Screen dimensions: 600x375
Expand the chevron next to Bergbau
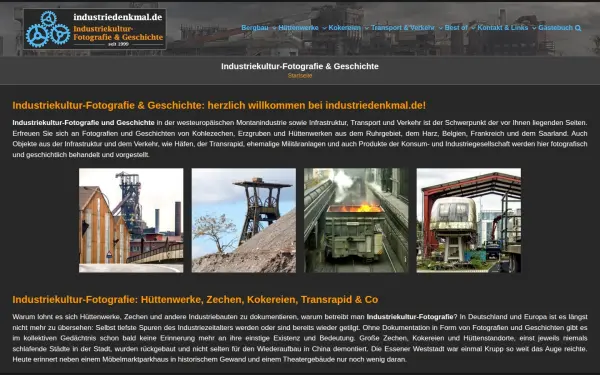click(x=274, y=28)
